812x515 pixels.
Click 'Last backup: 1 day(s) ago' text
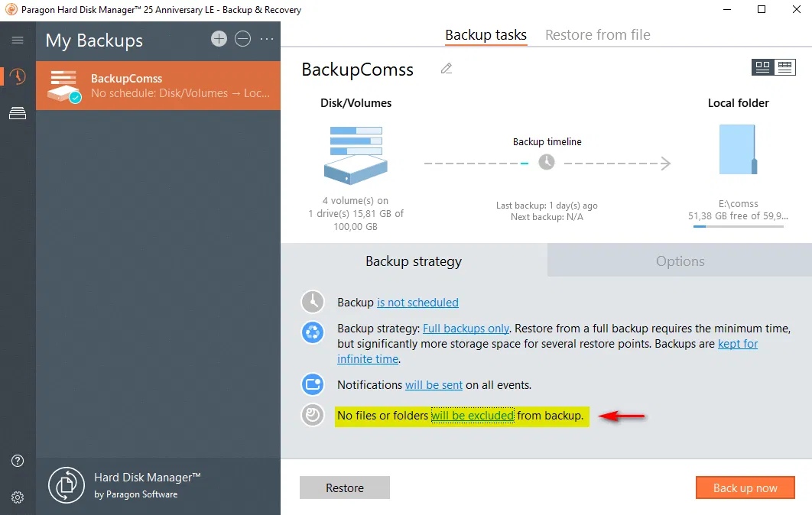tap(547, 206)
